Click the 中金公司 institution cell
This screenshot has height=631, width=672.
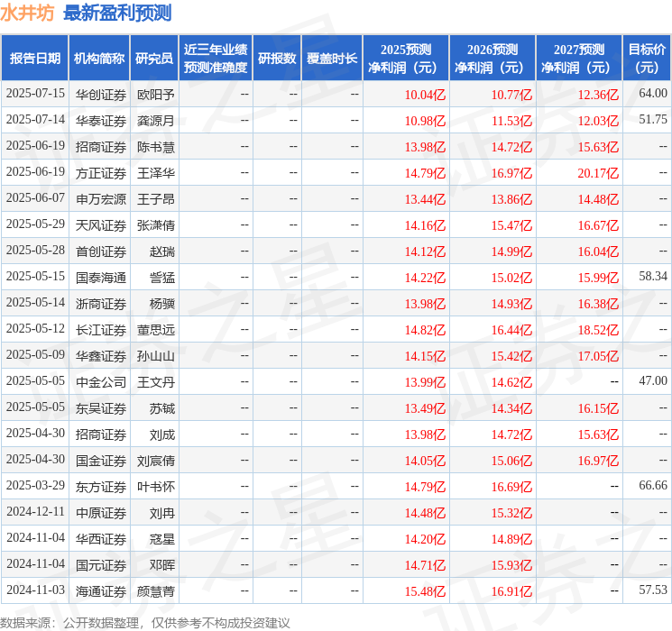pos(101,381)
